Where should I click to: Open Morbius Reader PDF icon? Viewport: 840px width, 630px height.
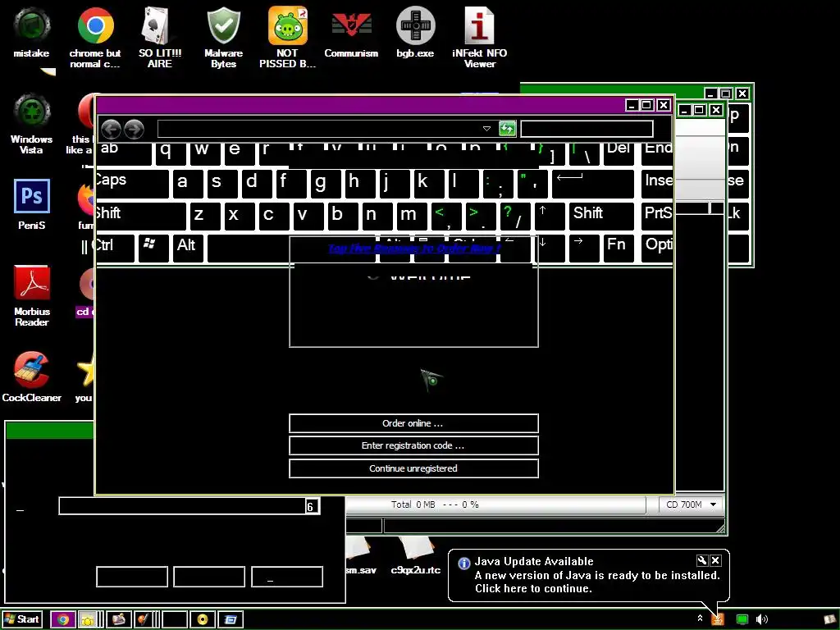[x=32, y=295]
